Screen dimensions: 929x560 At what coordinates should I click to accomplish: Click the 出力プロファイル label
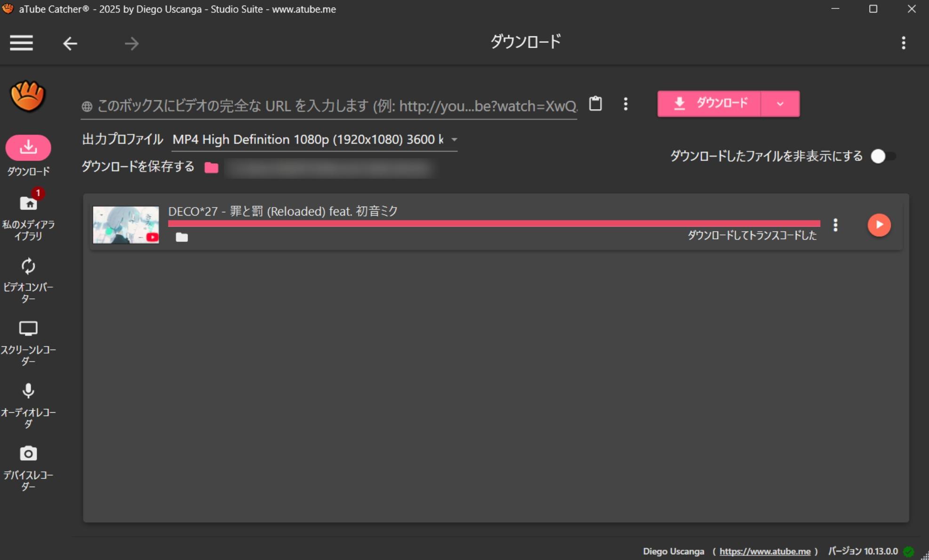click(122, 139)
